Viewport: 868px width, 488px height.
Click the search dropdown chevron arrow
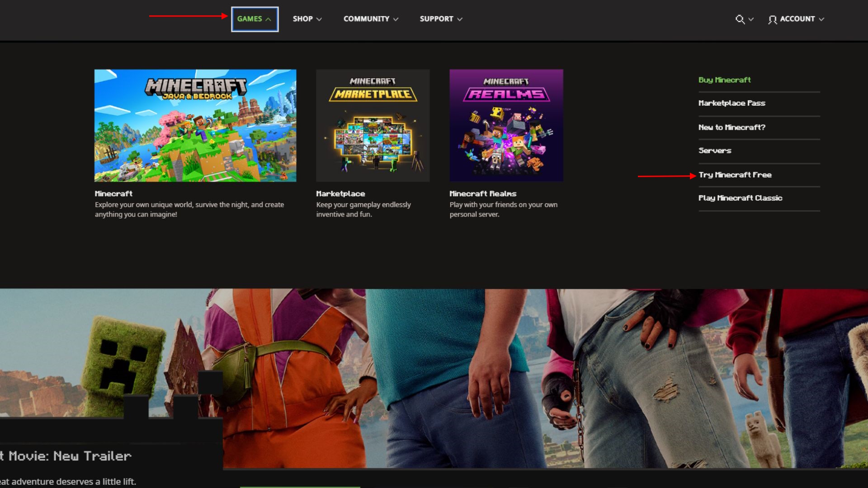(x=751, y=19)
